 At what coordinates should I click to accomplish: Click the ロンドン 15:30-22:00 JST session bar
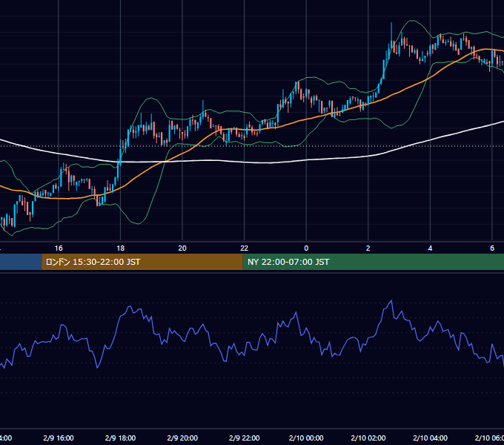click(x=142, y=262)
